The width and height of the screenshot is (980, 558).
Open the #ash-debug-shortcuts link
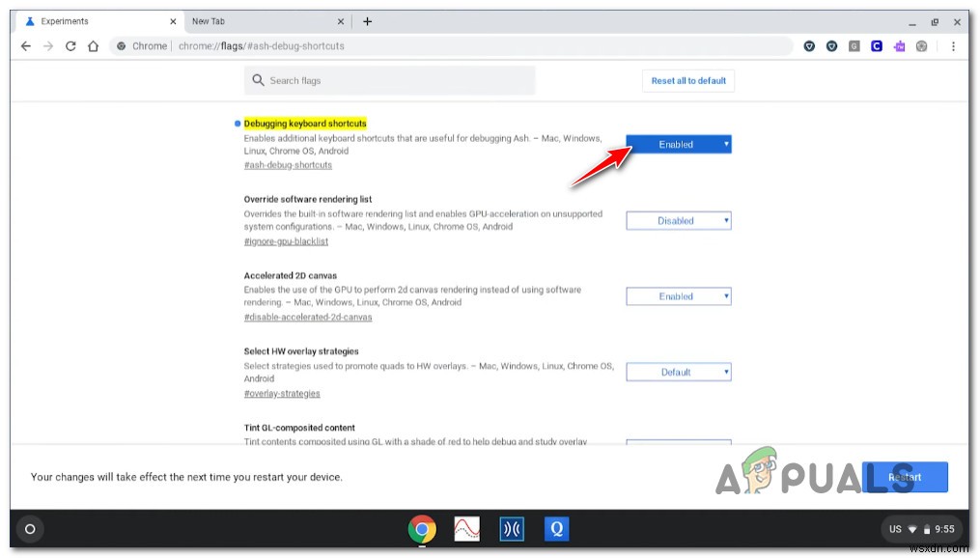pos(288,165)
